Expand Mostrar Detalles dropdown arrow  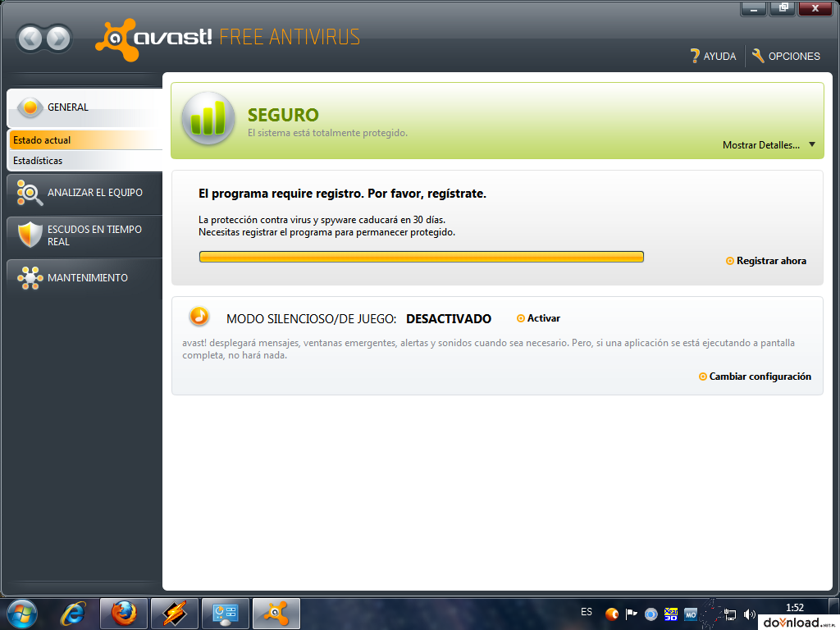click(x=812, y=144)
